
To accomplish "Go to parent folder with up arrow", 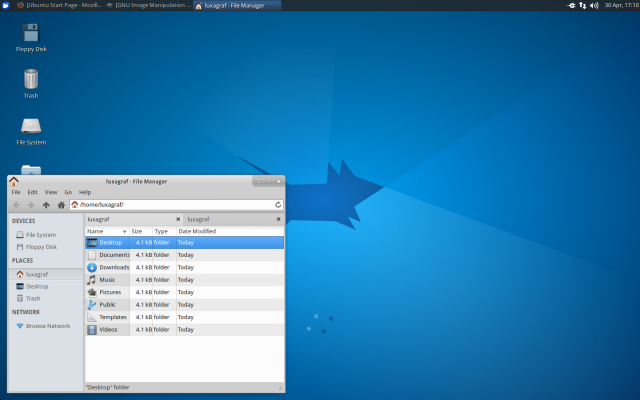I will point(46,205).
